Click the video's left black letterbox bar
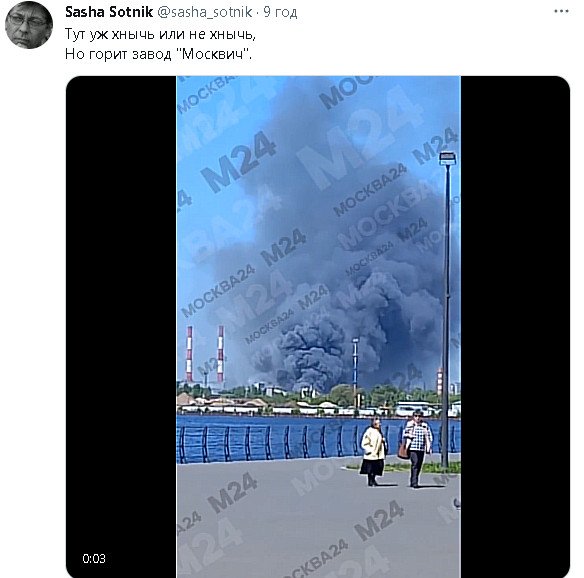The width and height of the screenshot is (584, 578). [x=121, y=327]
